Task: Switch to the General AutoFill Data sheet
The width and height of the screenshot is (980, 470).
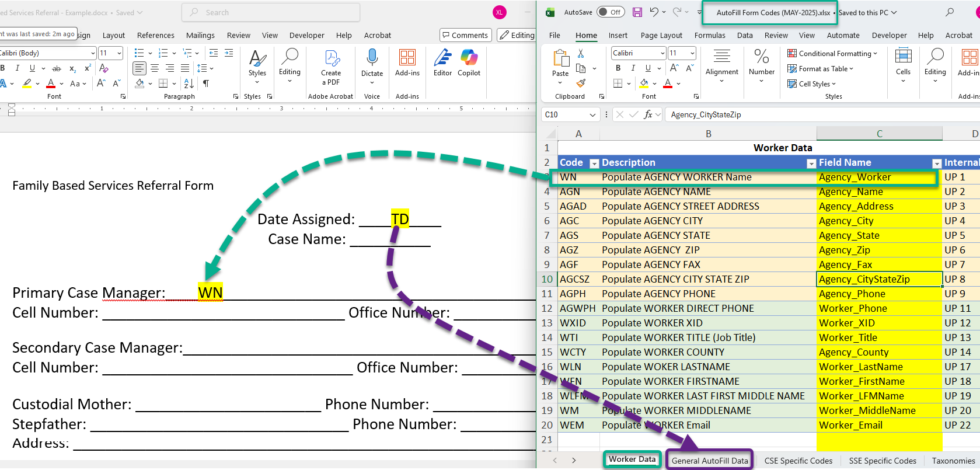Action: pos(710,461)
